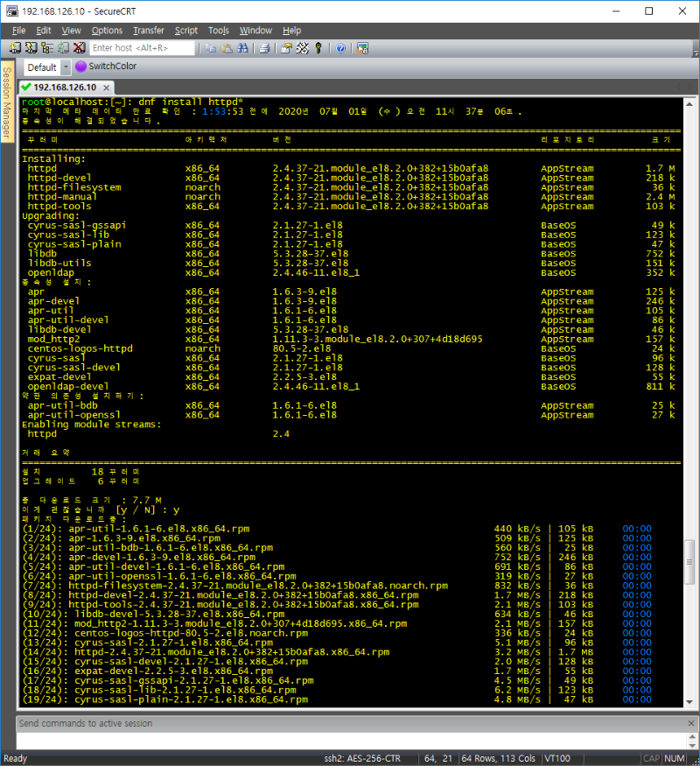Image resolution: width=700 pixels, height=766 pixels.
Task: Open the Script menu
Action: [186, 31]
